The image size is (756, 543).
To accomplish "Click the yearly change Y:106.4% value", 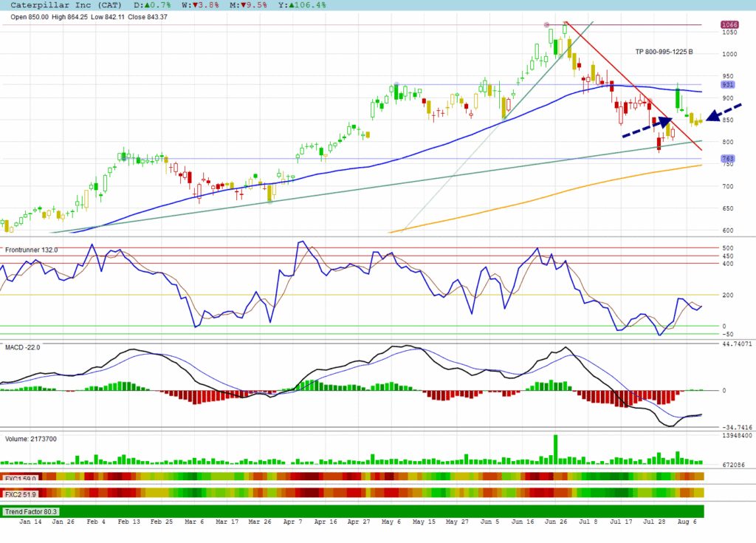I will (x=302, y=5).
